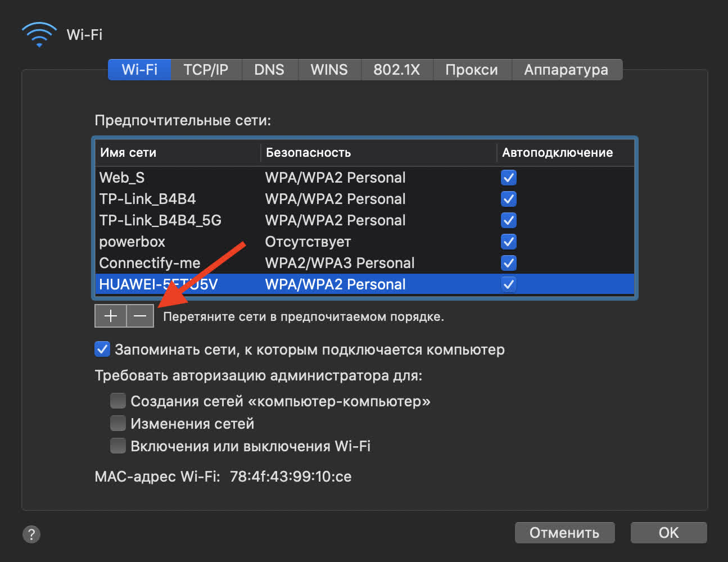Require admin for turning Wi-Fi on or off
This screenshot has height=562, width=728.
(118, 446)
